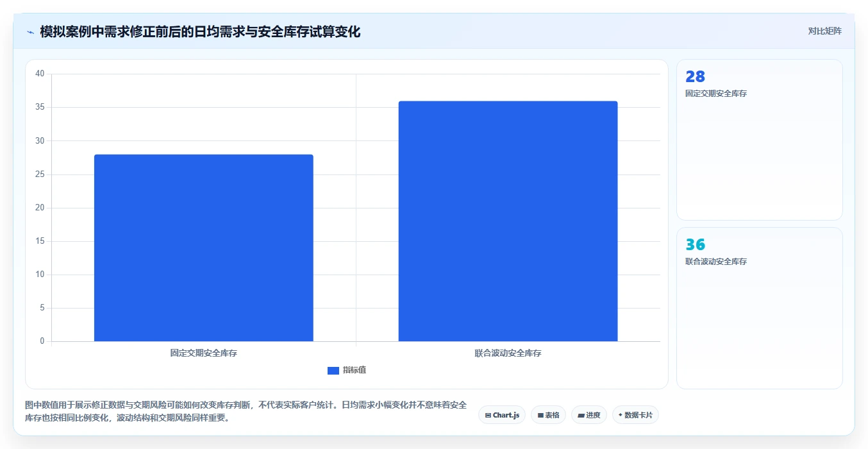Click y-axis tick label 0
Image resolution: width=868 pixels, height=449 pixels.
click(x=42, y=341)
